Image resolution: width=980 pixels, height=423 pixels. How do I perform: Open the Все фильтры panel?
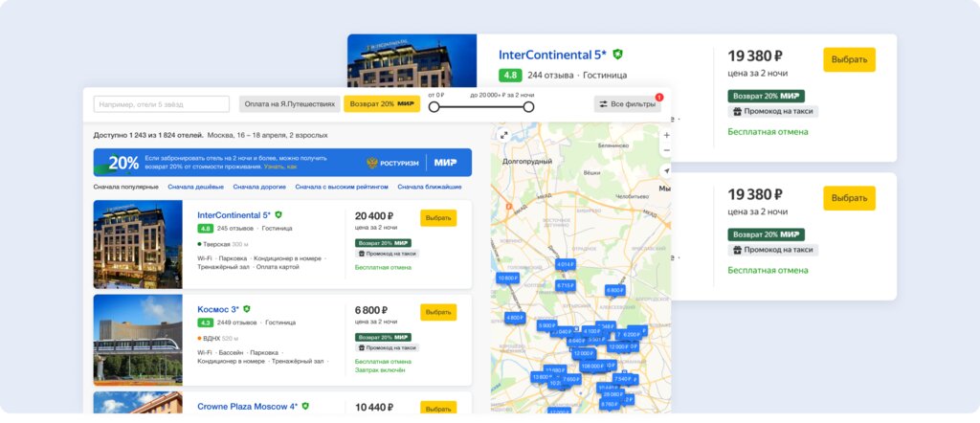627,103
